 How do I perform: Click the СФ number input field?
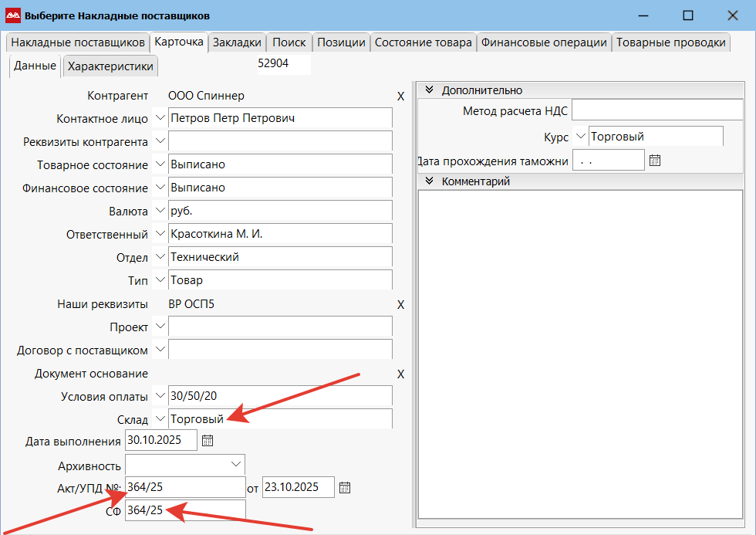[x=184, y=510]
